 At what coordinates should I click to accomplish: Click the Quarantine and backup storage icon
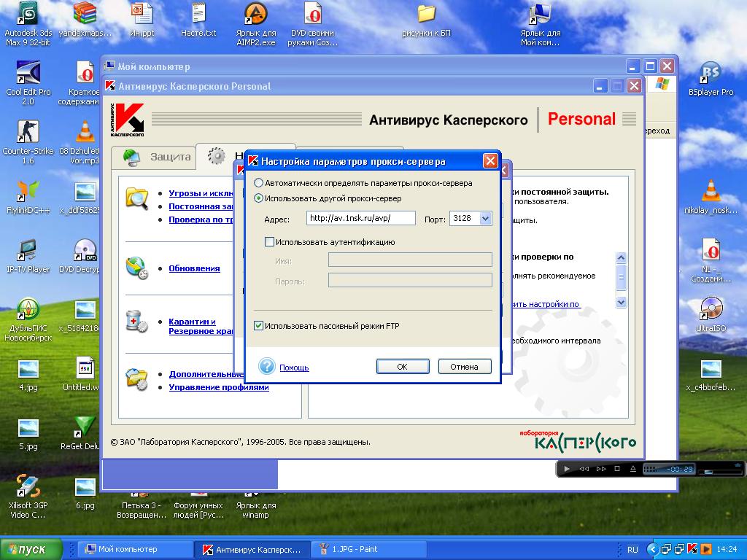coord(137,322)
